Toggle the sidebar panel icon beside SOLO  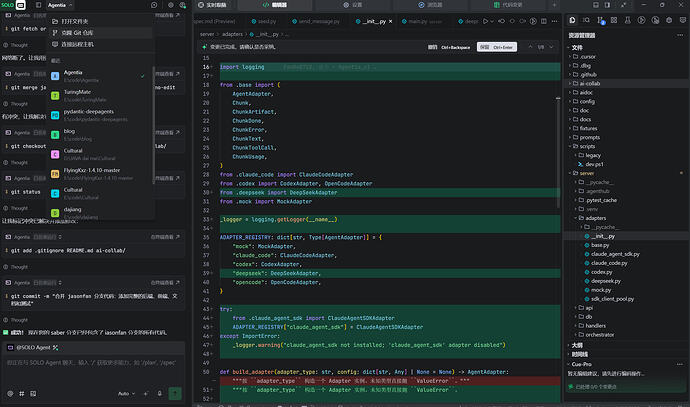click(38, 5)
